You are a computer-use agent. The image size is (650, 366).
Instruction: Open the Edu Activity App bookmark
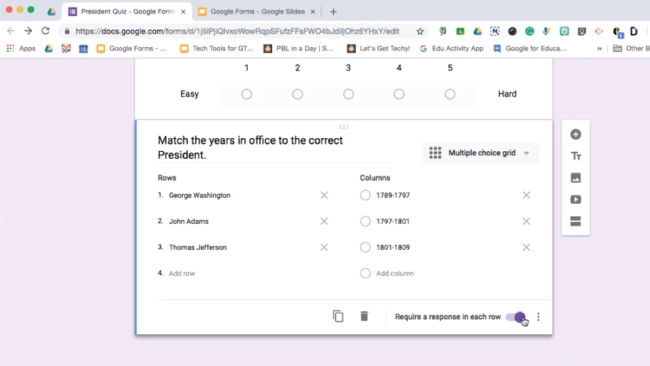point(451,48)
